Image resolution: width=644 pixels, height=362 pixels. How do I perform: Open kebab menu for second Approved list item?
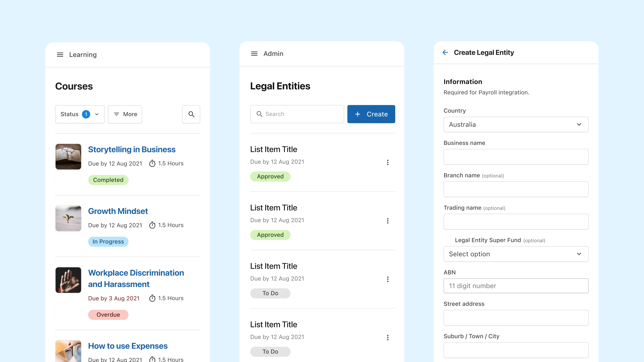coord(388,221)
